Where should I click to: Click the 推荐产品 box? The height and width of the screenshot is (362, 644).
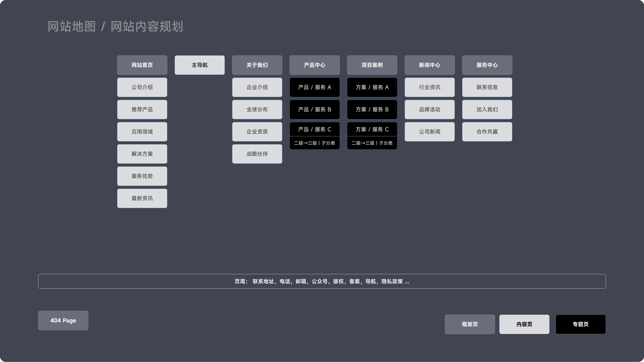click(x=142, y=109)
